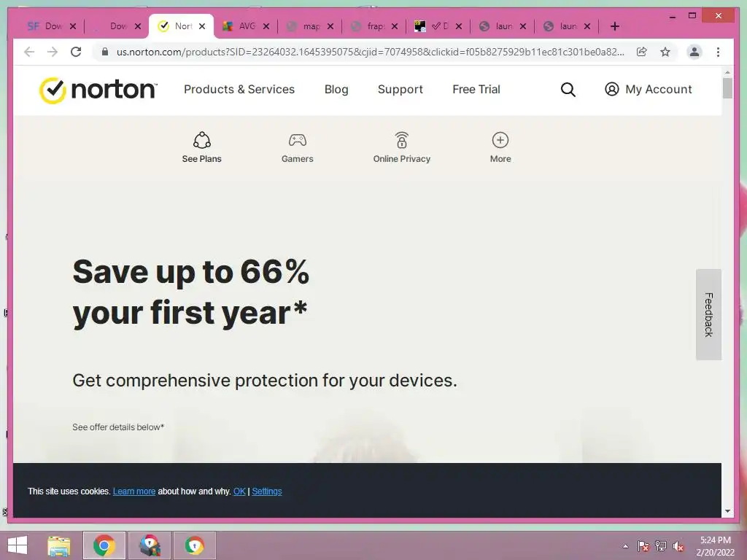Accept cookies with the OK link
747x560 pixels.
coord(239,491)
